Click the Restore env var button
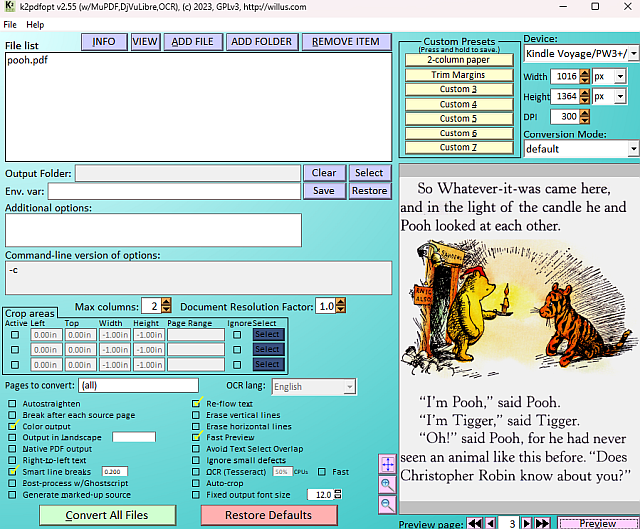 click(x=369, y=191)
